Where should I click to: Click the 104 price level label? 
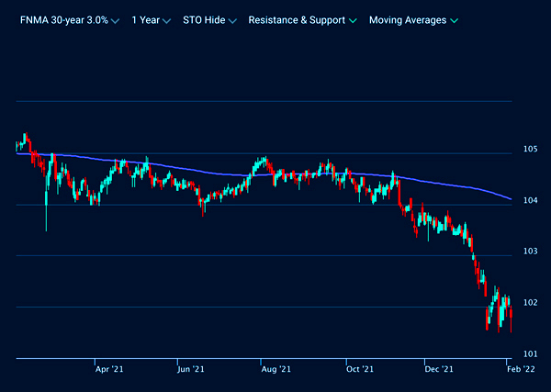tap(530, 200)
